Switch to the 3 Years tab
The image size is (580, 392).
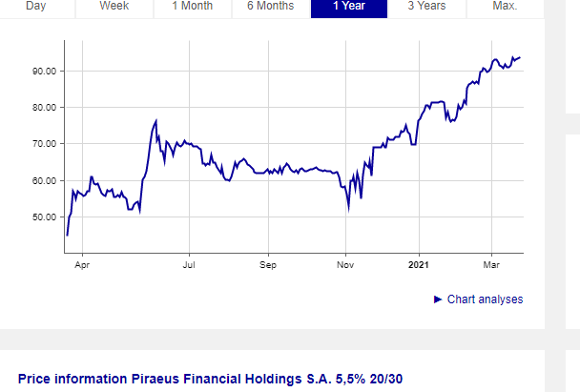pyautogui.click(x=426, y=7)
